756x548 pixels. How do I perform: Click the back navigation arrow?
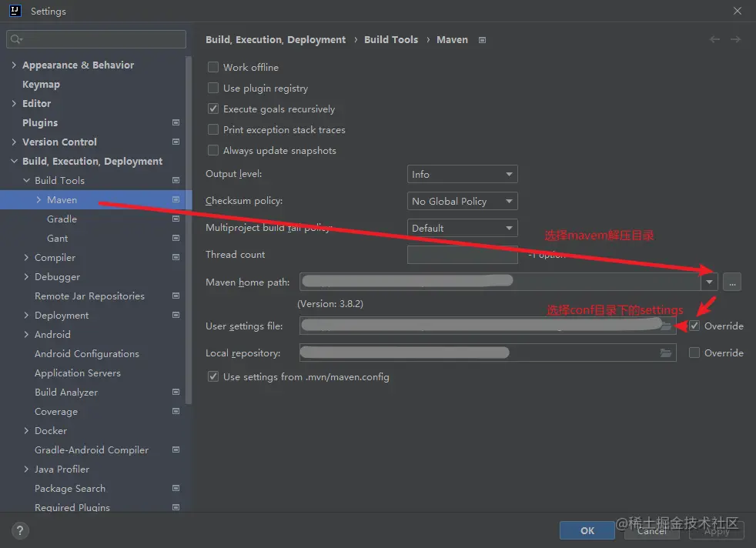[x=714, y=39]
